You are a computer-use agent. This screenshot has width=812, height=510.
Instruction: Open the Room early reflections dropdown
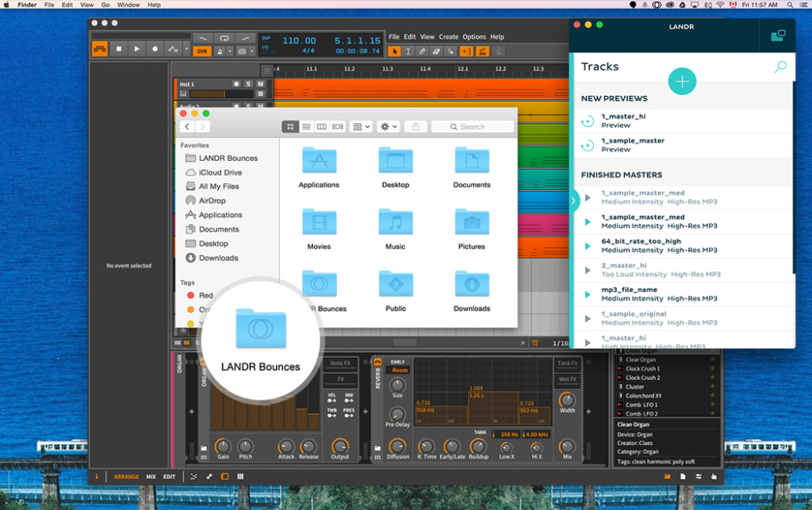click(400, 370)
